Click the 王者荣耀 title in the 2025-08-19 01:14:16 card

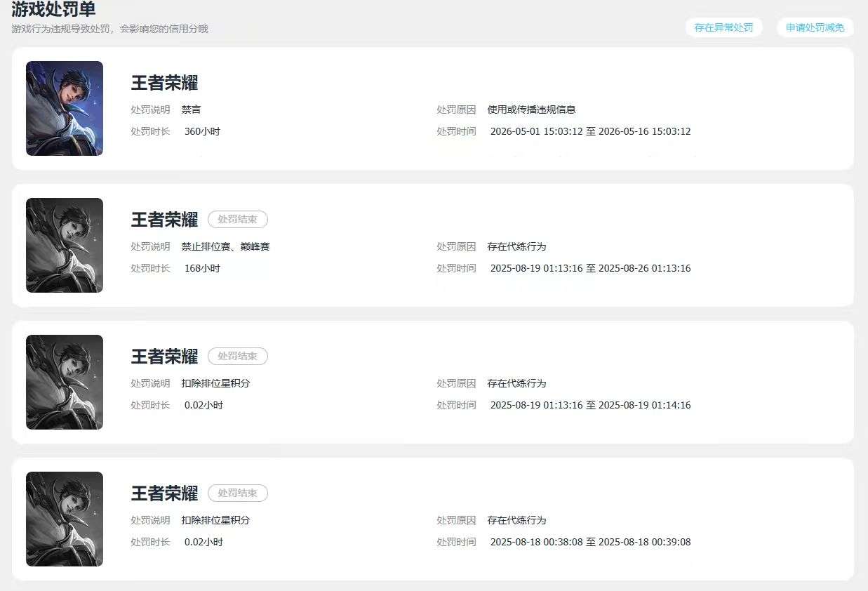(x=164, y=357)
